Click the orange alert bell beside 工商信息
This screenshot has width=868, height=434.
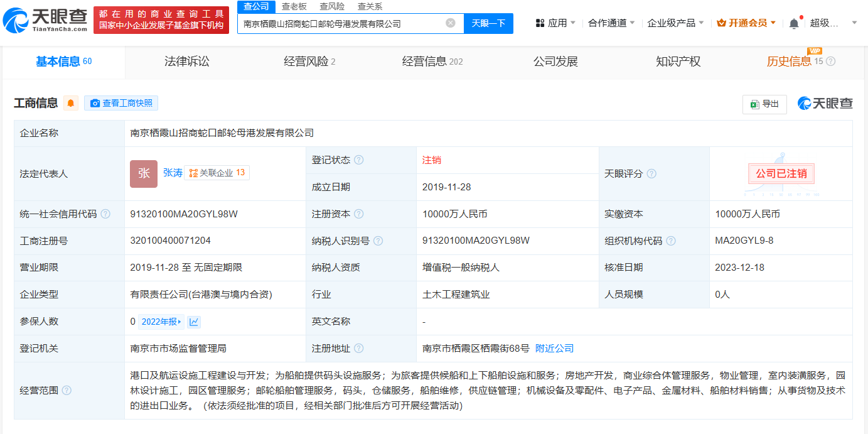[71, 103]
